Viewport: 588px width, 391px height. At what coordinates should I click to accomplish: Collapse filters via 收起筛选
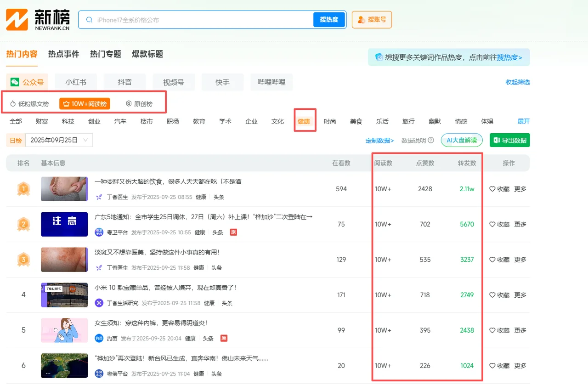(x=517, y=82)
